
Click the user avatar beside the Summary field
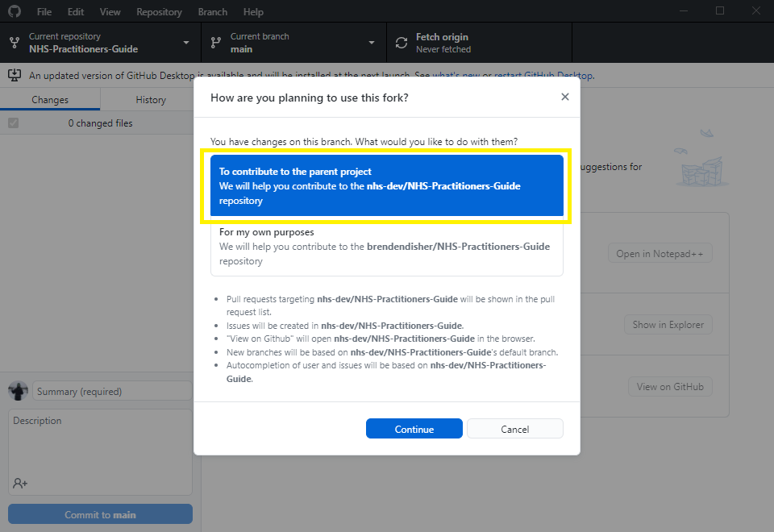click(19, 391)
